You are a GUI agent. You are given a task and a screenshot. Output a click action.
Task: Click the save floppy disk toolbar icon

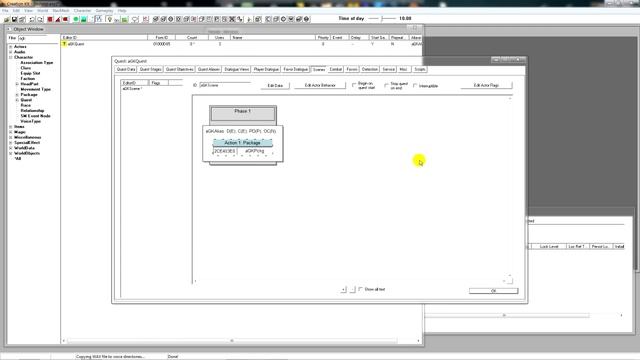click(14, 19)
